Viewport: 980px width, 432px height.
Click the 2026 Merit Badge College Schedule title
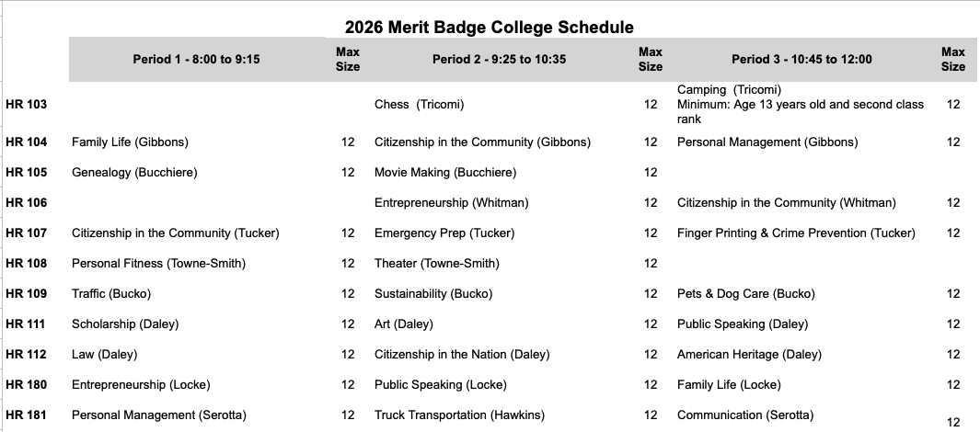click(x=490, y=28)
